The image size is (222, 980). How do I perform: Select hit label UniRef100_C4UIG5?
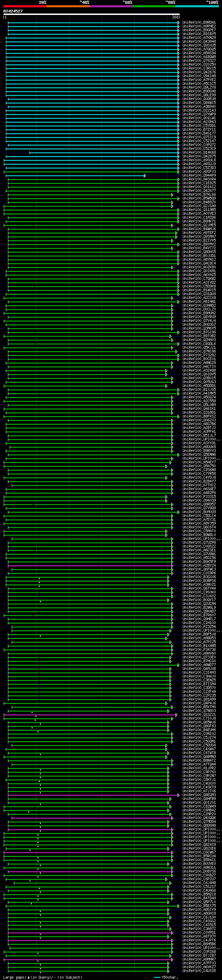point(199,971)
